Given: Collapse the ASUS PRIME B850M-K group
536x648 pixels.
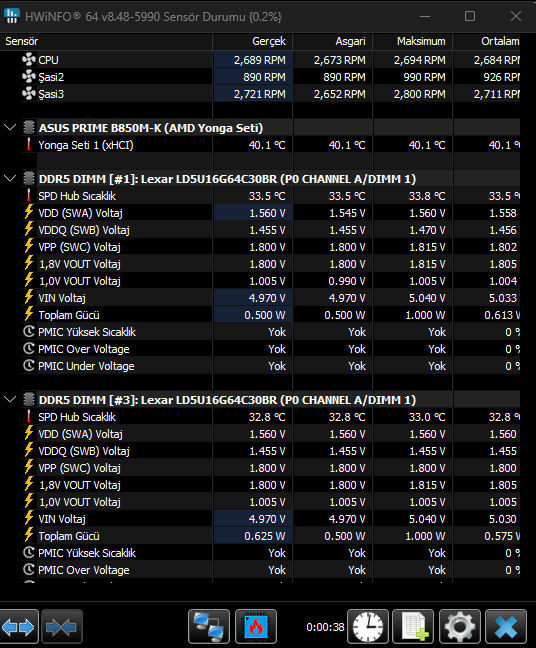Looking at the screenshot, I should (10, 127).
